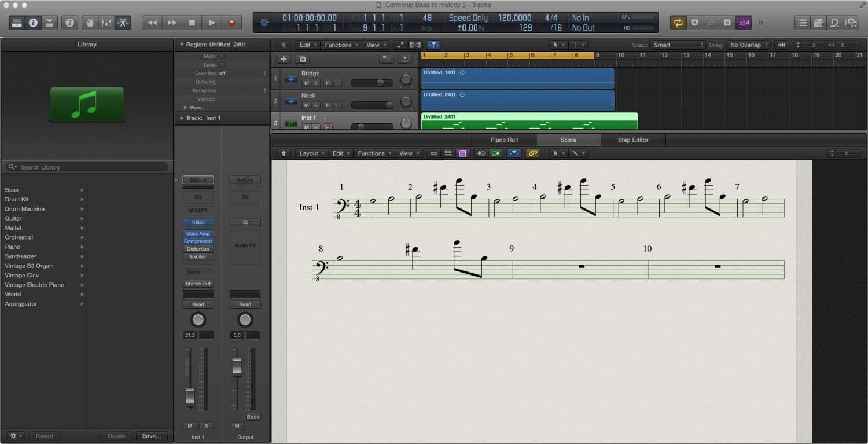Click the add track plus button

tap(284, 59)
